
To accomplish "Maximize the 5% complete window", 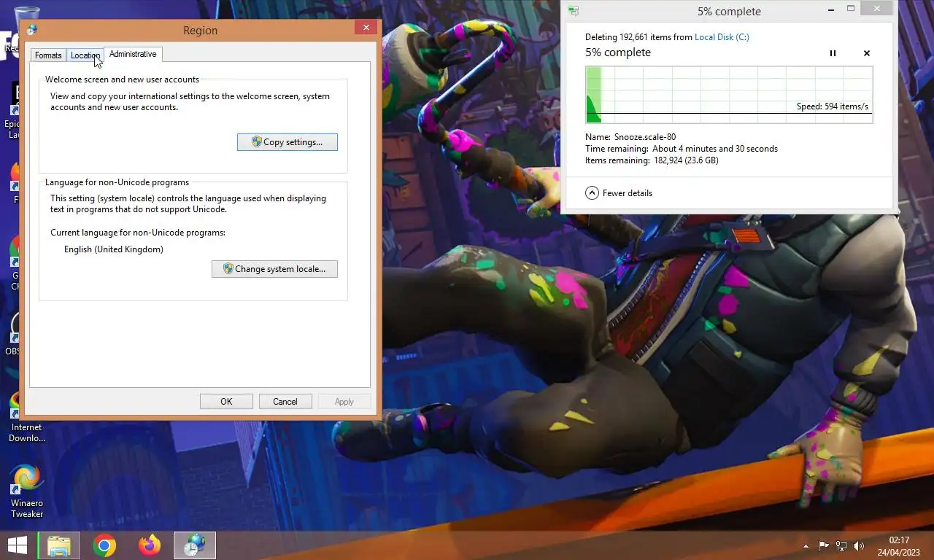I will [851, 9].
